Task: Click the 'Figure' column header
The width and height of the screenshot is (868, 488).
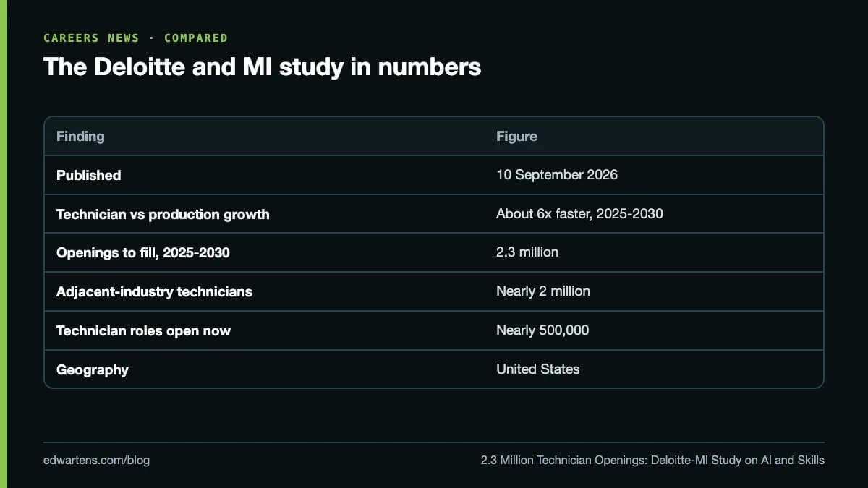Action: 516,136
